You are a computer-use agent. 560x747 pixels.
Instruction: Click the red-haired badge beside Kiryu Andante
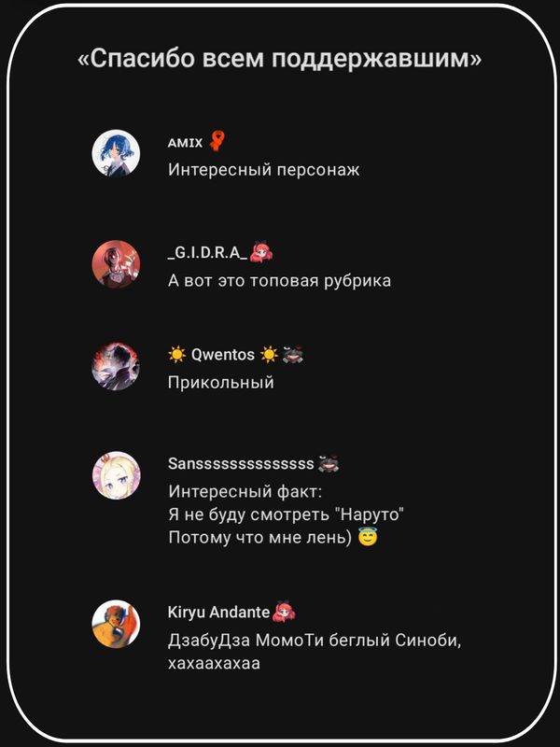pyautogui.click(x=285, y=612)
